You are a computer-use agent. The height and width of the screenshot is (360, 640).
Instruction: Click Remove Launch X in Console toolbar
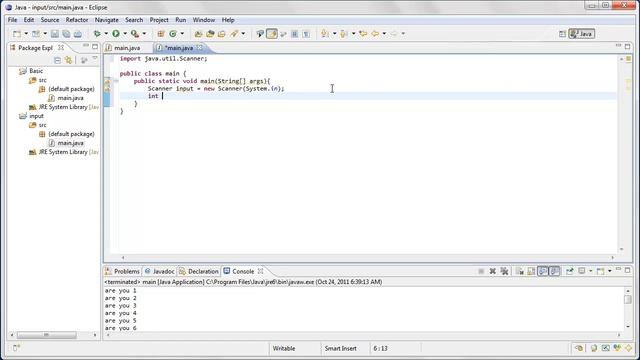(x=493, y=271)
